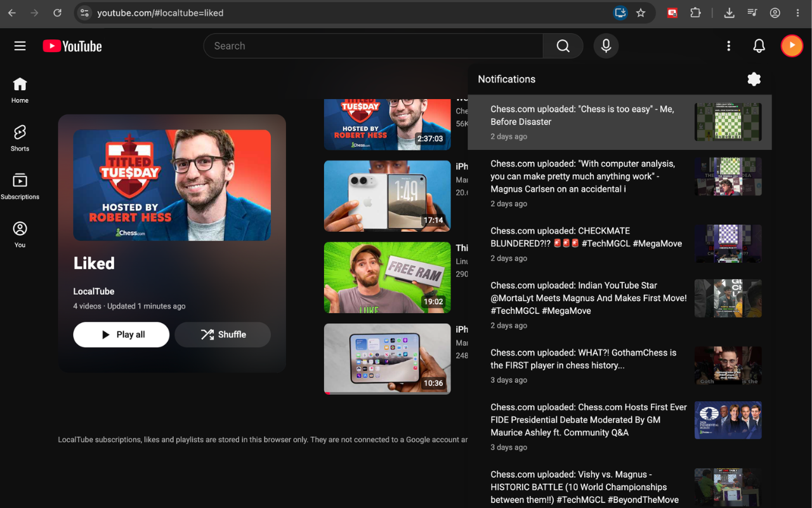This screenshot has height=508, width=812.
Task: Open the extensions puzzle icon
Action: pyautogui.click(x=695, y=13)
